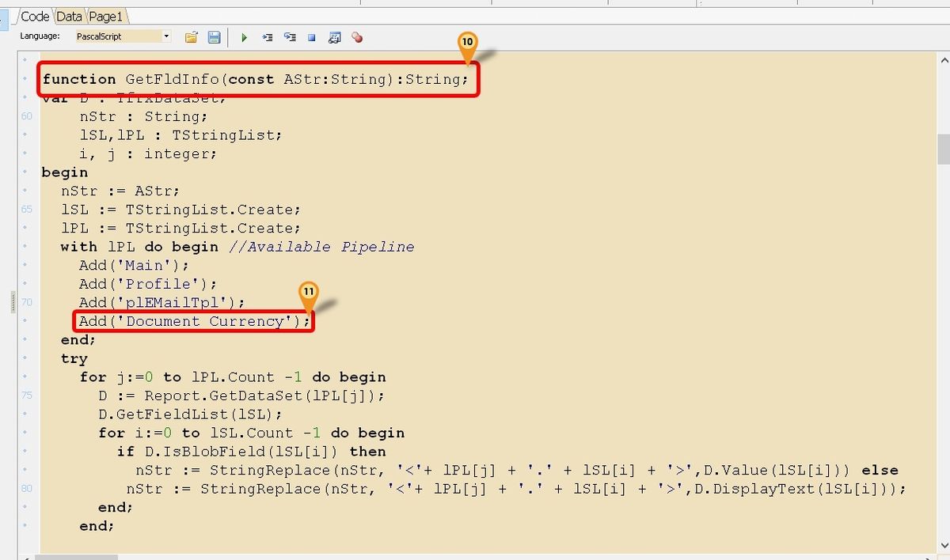This screenshot has width=950, height=560.
Task: Stop the script execution
Action: pyautogui.click(x=311, y=36)
